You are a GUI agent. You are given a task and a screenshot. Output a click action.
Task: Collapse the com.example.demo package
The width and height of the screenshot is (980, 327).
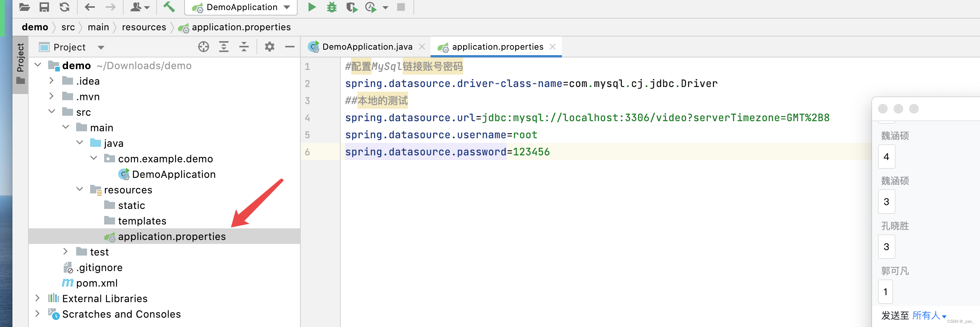coord(94,158)
